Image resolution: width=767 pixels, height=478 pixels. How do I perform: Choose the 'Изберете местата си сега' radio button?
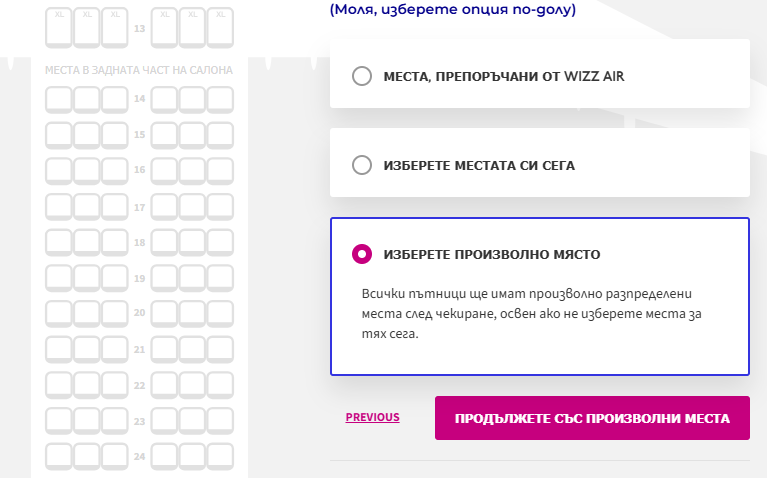coord(362,165)
